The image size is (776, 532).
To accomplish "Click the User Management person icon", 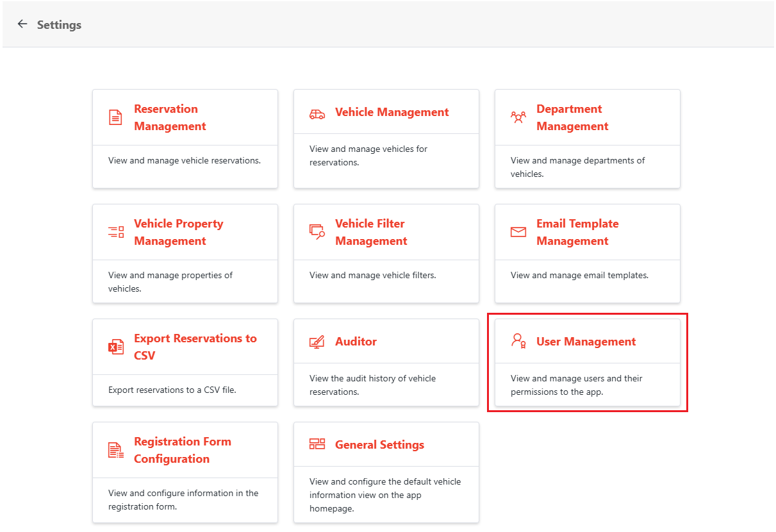I will (x=518, y=341).
